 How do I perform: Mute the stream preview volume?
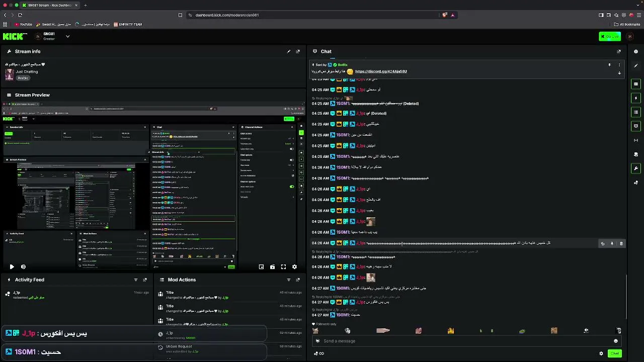tap(23, 267)
